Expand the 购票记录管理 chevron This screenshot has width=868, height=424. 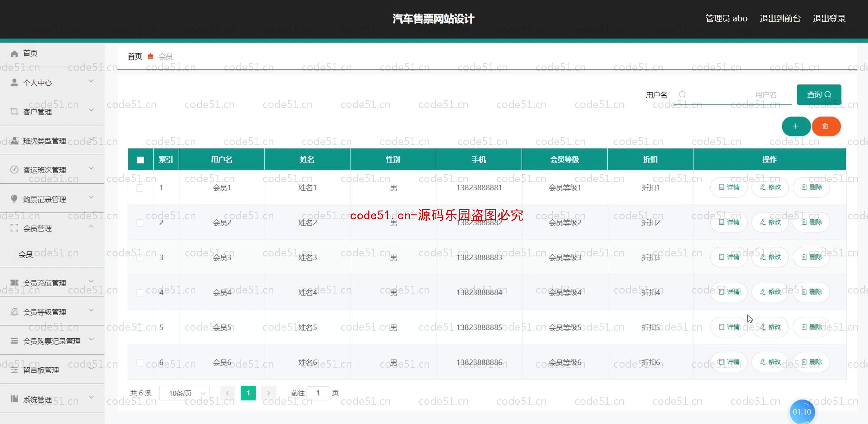(x=91, y=197)
